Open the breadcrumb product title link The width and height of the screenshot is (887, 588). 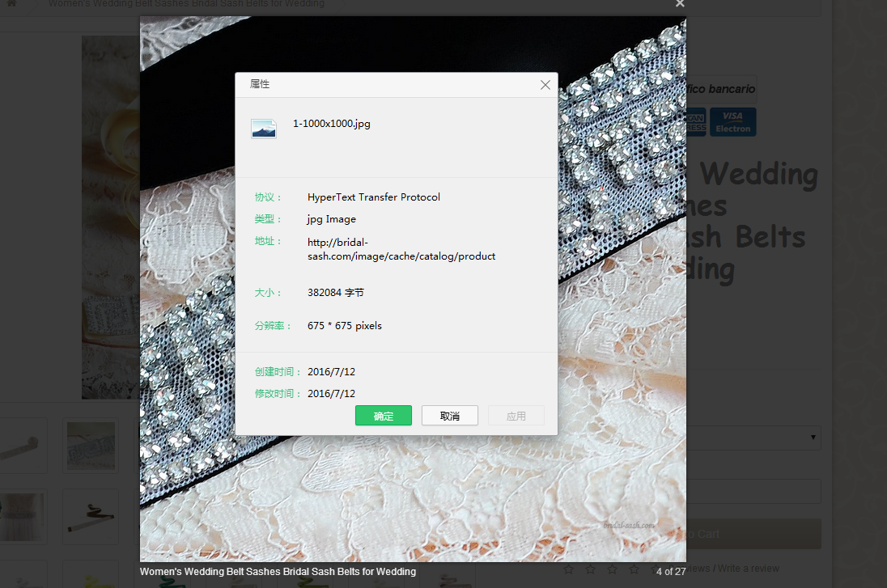[x=187, y=4]
